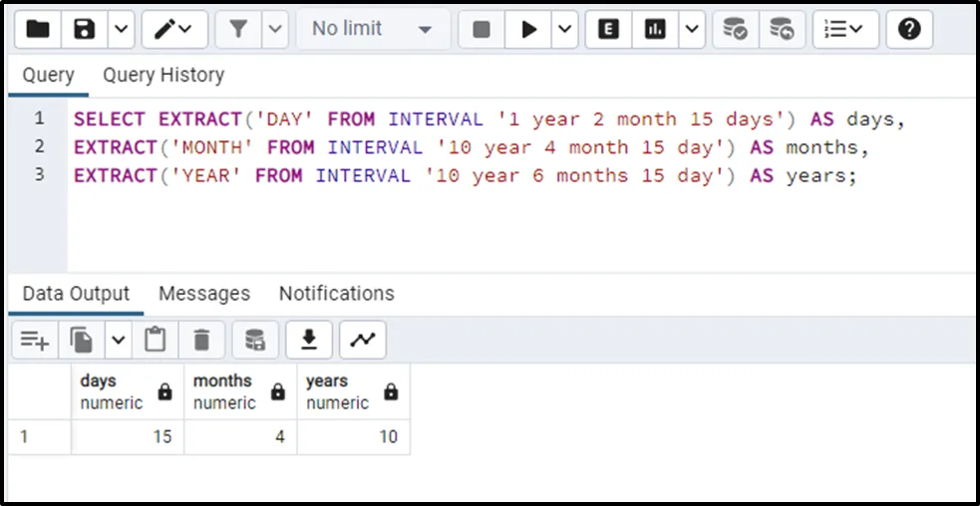
Task: Expand the execute options dropdown arrow
Action: pos(564,30)
